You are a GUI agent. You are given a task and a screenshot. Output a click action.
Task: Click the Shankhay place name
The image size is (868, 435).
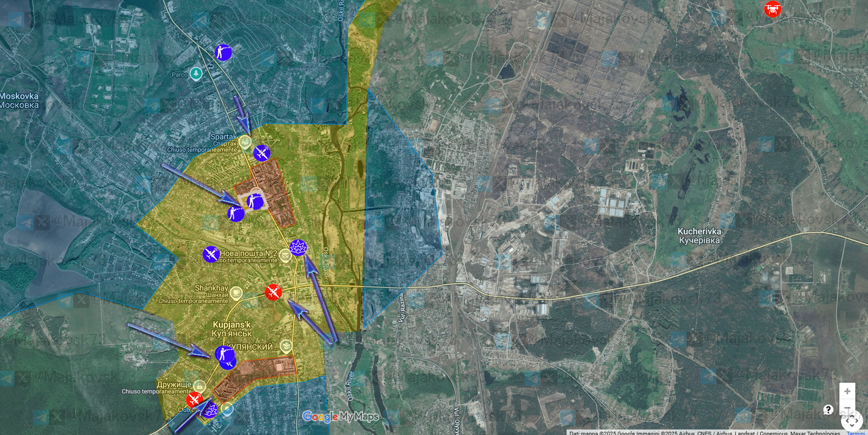click(211, 288)
